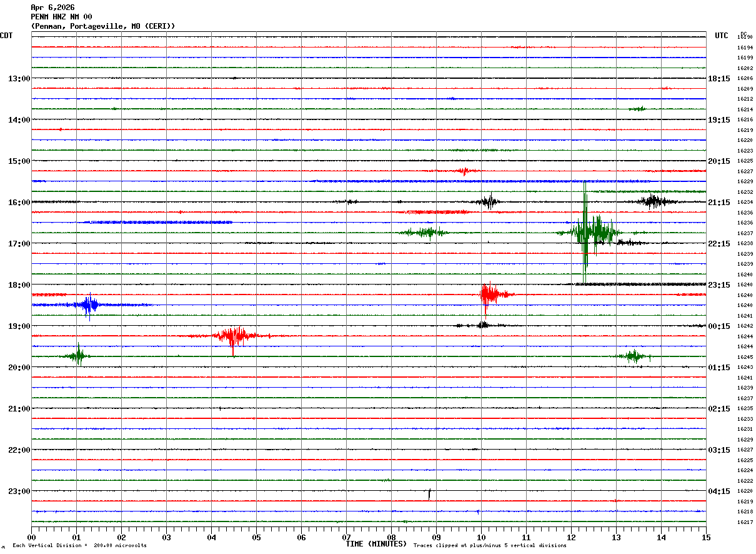Click the 13:00 CDT row label
The image size is (756, 554).
[x=19, y=79]
